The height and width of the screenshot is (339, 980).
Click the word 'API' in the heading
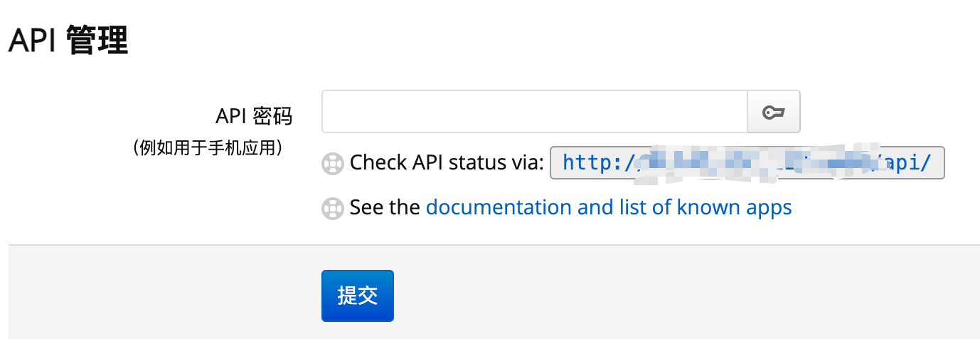[x=33, y=41]
